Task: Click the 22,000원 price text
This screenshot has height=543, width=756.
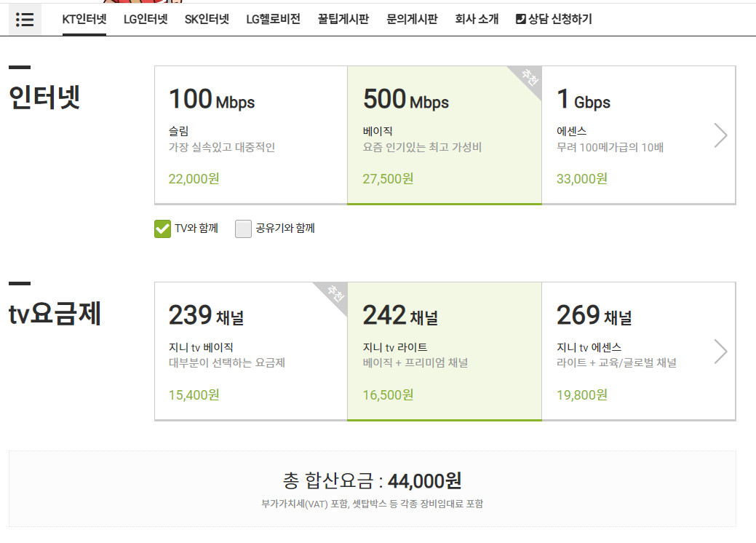Action: click(x=194, y=179)
